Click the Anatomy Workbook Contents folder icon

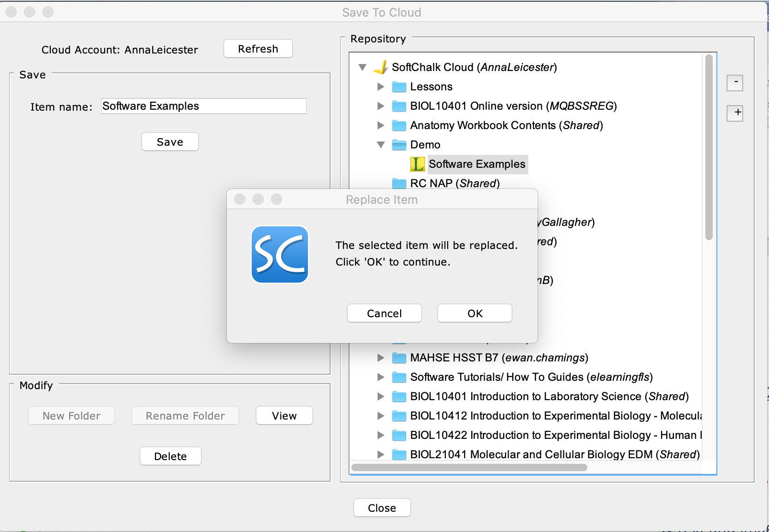tap(399, 125)
